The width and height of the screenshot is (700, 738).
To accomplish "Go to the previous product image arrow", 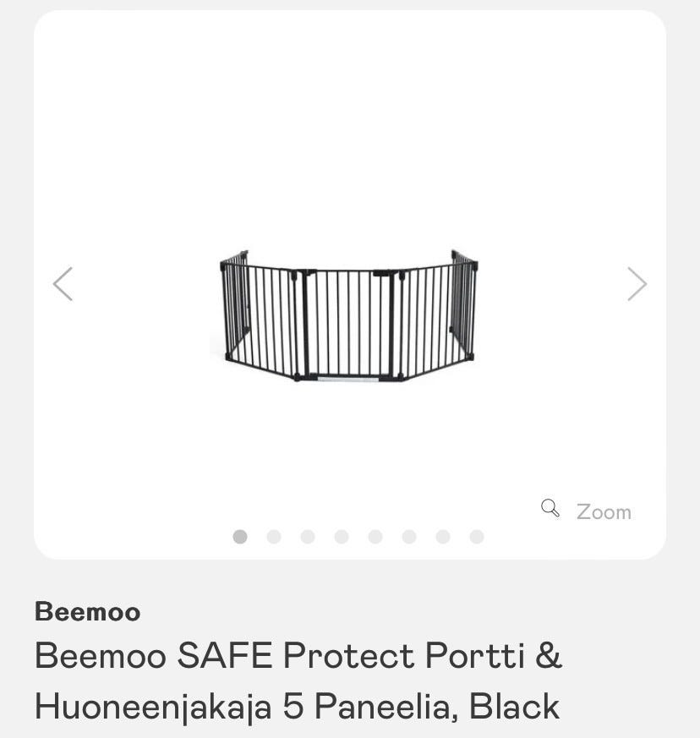I will 63,284.
